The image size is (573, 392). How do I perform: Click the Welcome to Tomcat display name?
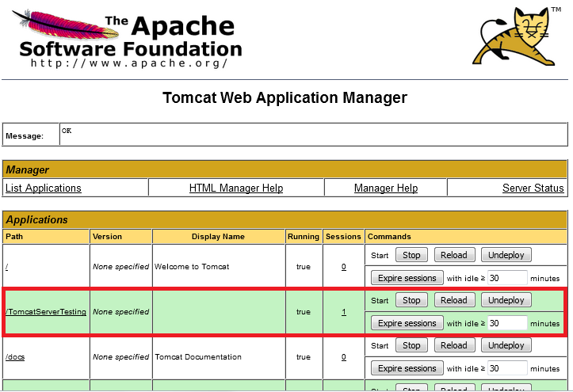pos(192,267)
